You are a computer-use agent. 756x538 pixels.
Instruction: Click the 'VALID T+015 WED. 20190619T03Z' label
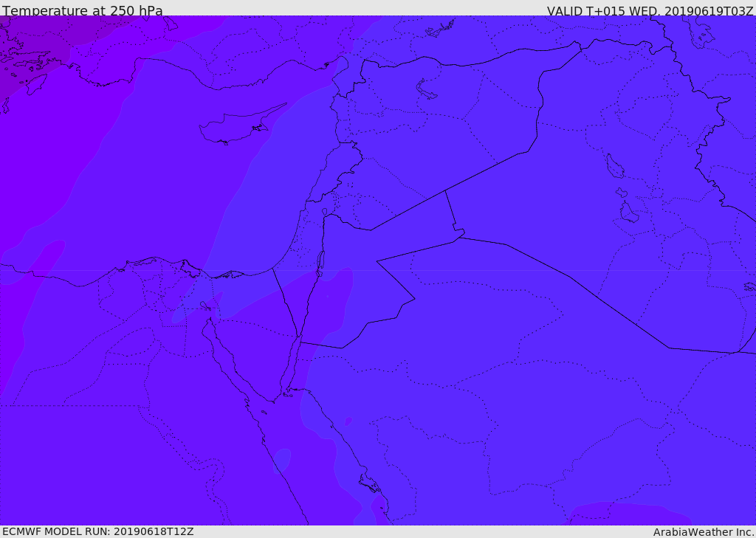coord(650,11)
